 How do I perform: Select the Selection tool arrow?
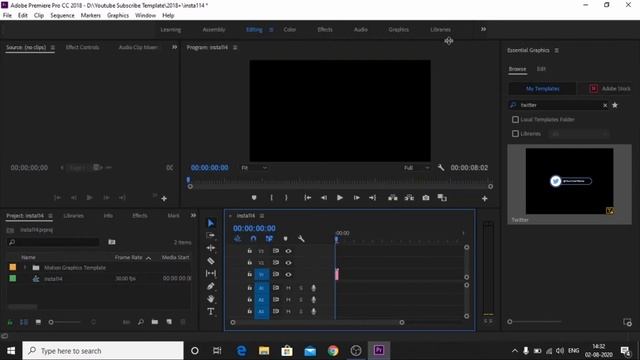pyautogui.click(x=211, y=223)
